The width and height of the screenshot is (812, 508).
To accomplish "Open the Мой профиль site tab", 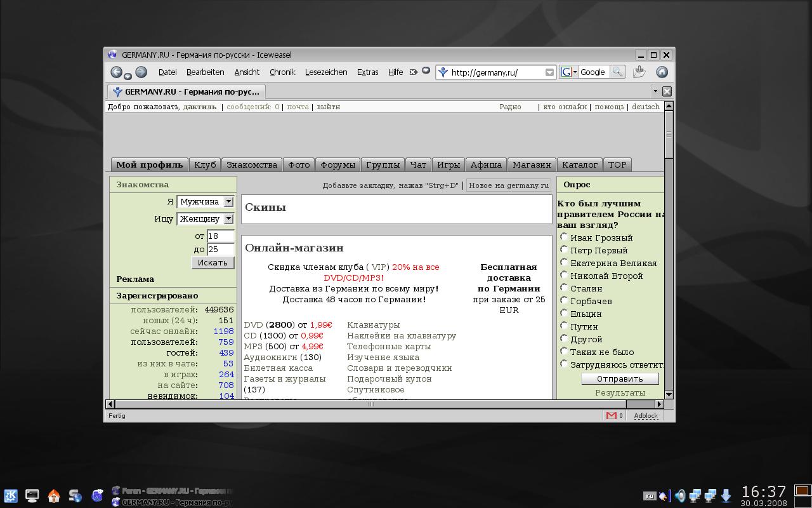I will coord(150,165).
